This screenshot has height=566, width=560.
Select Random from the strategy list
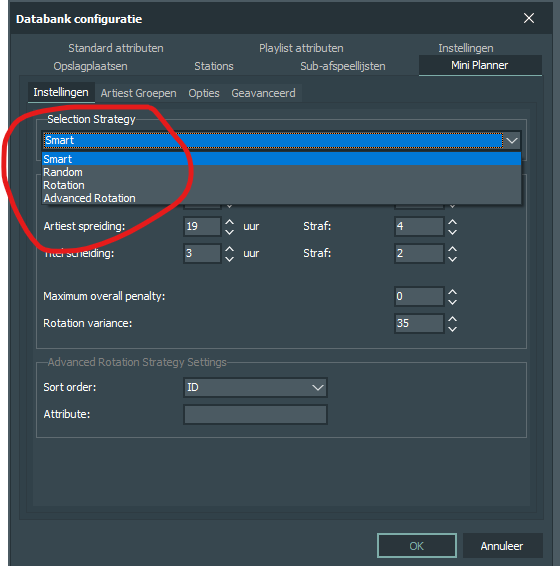(281, 172)
